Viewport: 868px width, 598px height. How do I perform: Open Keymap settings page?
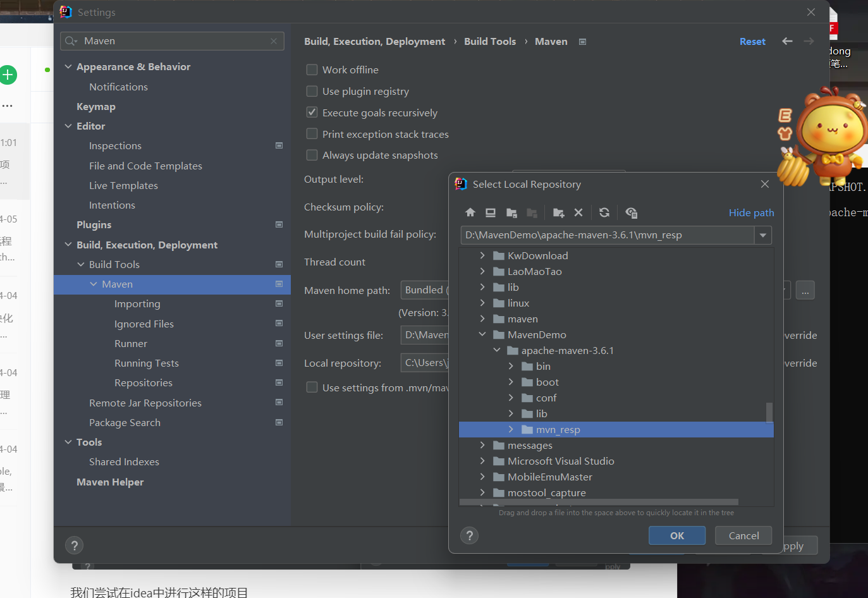pos(96,106)
